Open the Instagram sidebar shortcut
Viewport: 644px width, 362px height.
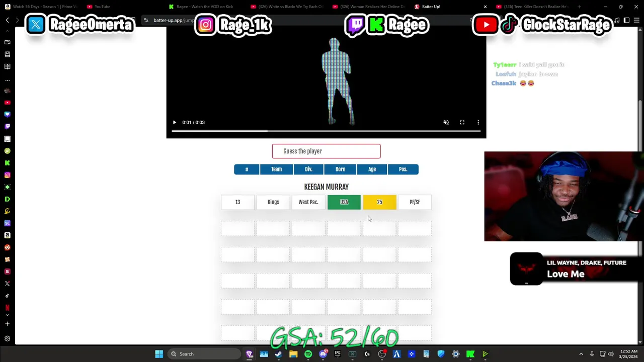coord(7,175)
